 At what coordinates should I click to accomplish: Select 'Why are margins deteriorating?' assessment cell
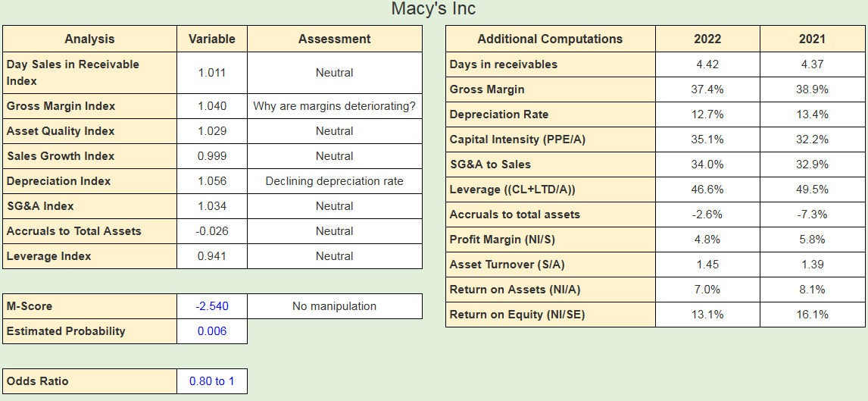(335, 106)
